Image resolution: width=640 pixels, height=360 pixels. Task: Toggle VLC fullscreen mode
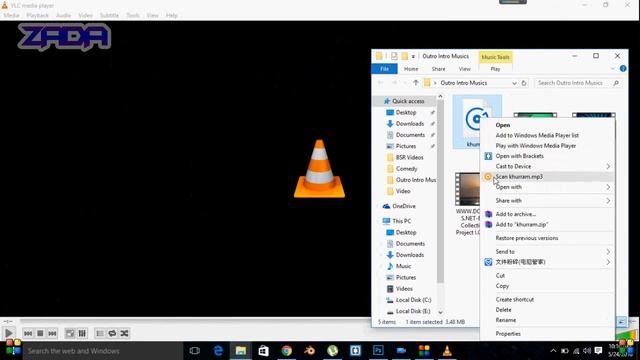pos(70,333)
